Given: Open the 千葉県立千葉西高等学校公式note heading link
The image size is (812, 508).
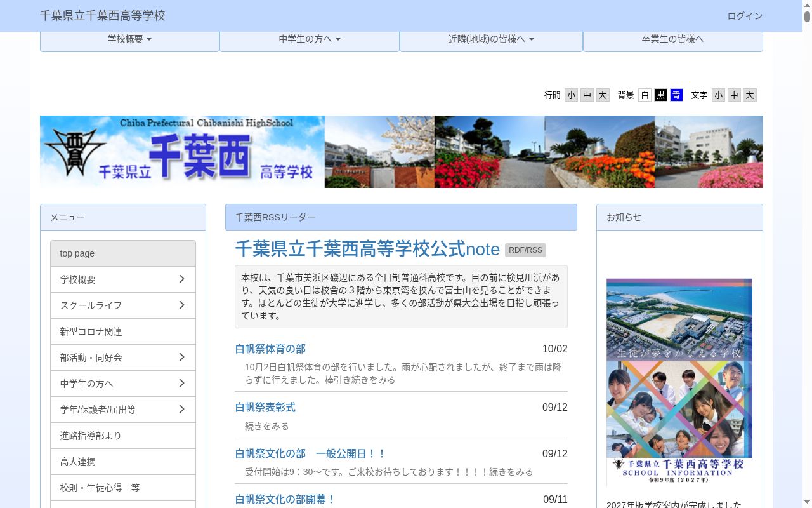Looking at the screenshot, I should (367, 249).
